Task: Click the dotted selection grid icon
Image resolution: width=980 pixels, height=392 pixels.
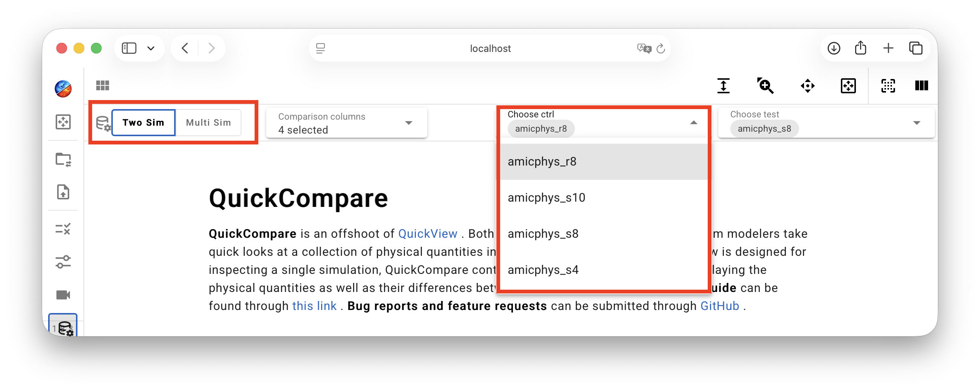Action: point(888,86)
